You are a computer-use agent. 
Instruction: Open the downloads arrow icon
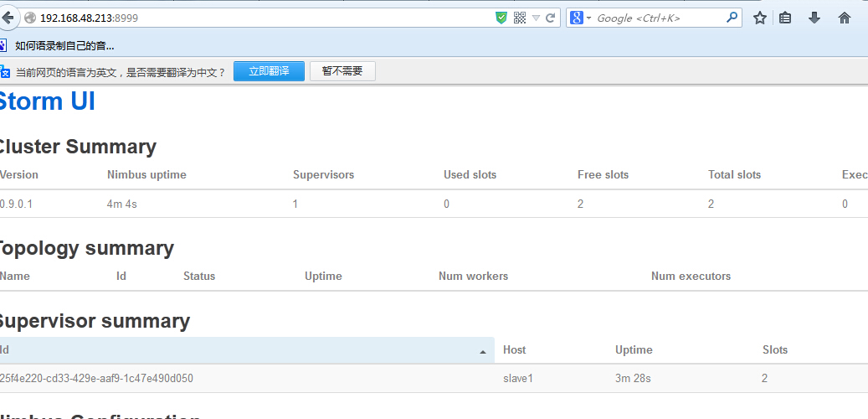[814, 18]
